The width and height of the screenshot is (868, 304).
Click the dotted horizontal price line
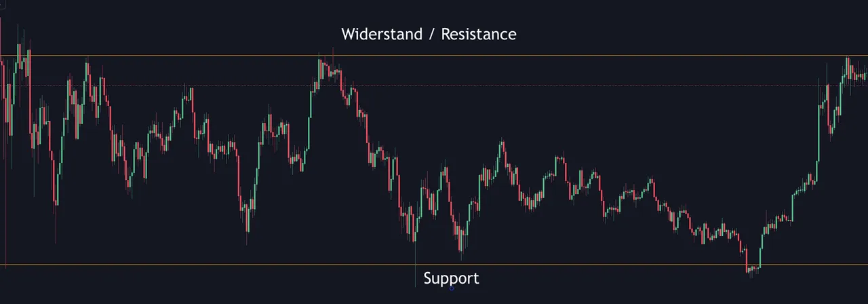pos(434,85)
